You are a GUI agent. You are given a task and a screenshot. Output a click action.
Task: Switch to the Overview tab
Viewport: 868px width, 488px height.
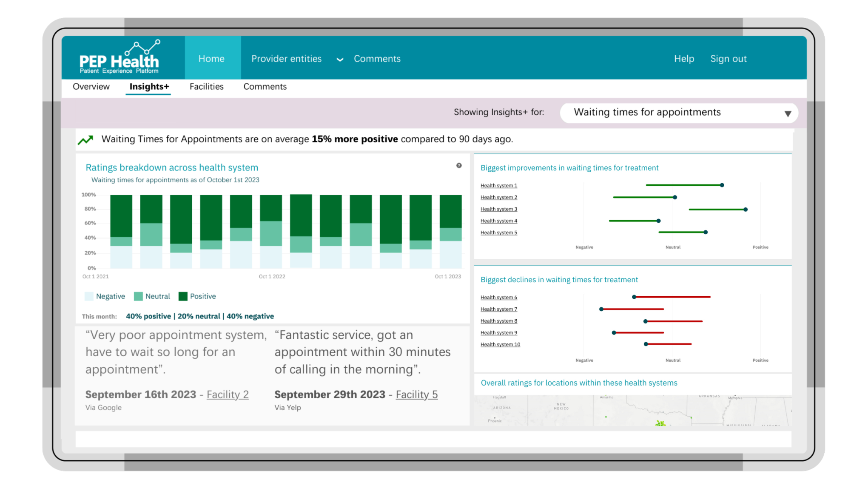pos(91,86)
